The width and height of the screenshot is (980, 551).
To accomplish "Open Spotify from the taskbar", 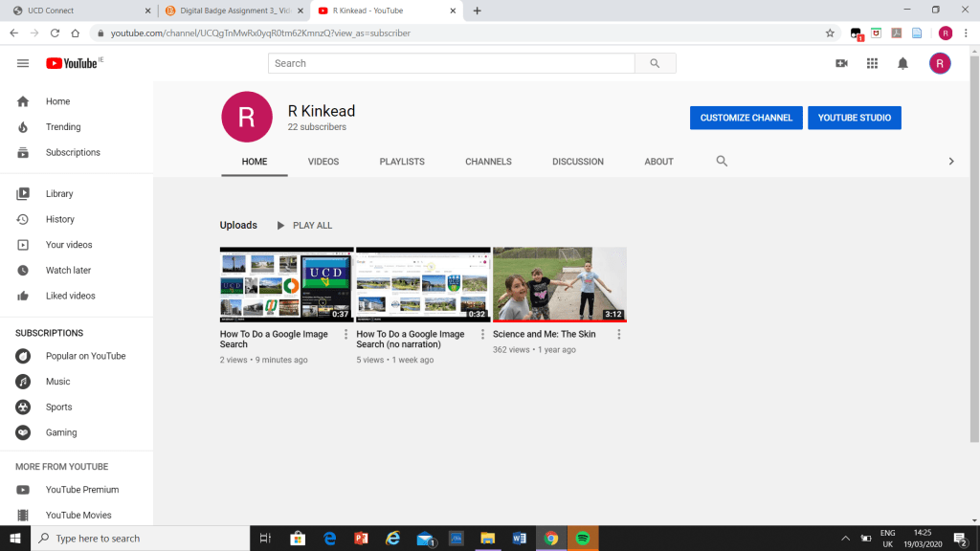I will coord(582,539).
